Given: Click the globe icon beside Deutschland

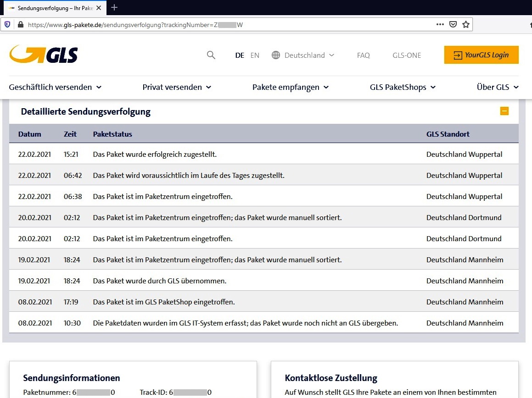Looking at the screenshot, I should pyautogui.click(x=276, y=55).
